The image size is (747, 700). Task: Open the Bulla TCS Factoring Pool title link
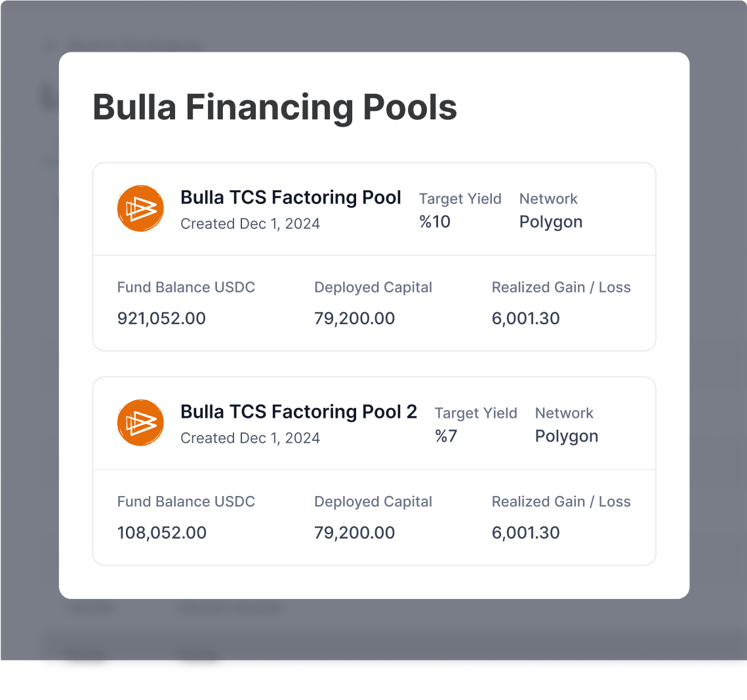pos(291,197)
